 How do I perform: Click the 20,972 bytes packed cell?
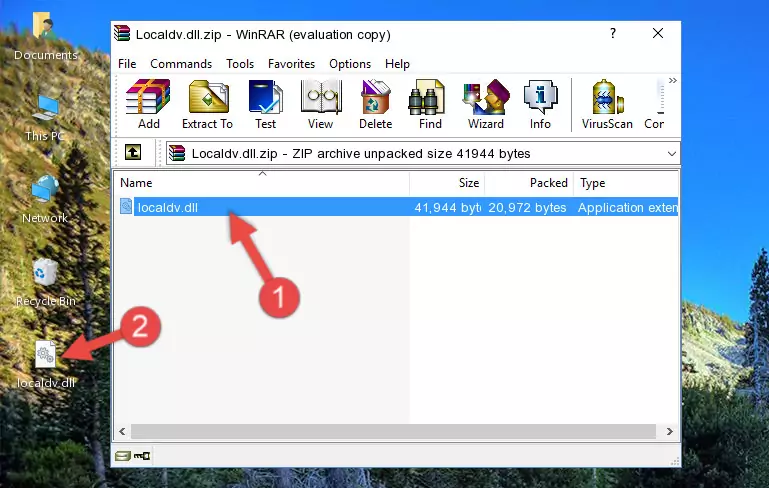pos(527,207)
